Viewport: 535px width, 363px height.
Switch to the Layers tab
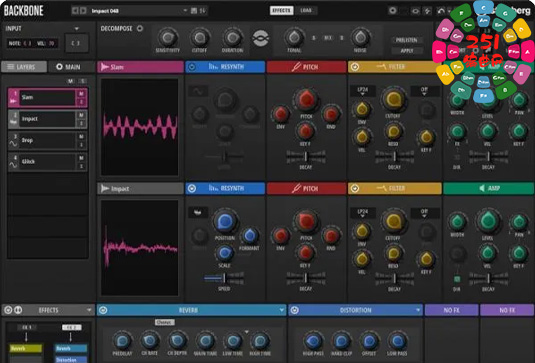24,67
